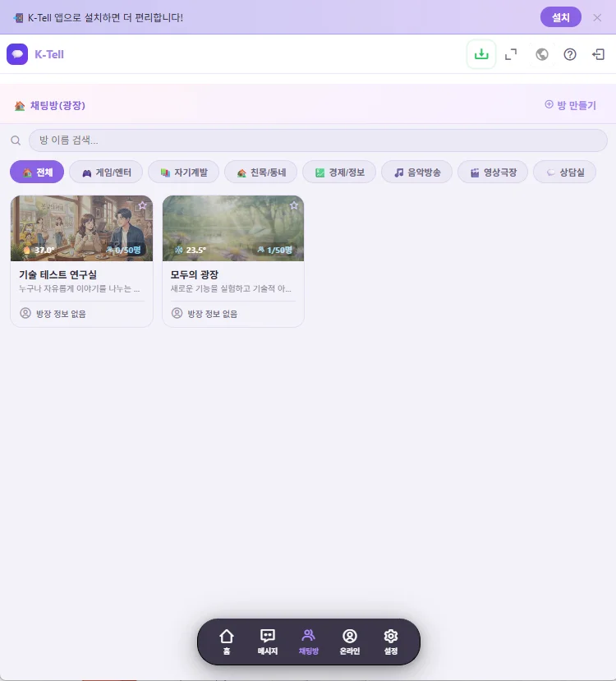This screenshot has width=616, height=681.
Task: Select the 게임/엔터 category filter
Action: 106,172
